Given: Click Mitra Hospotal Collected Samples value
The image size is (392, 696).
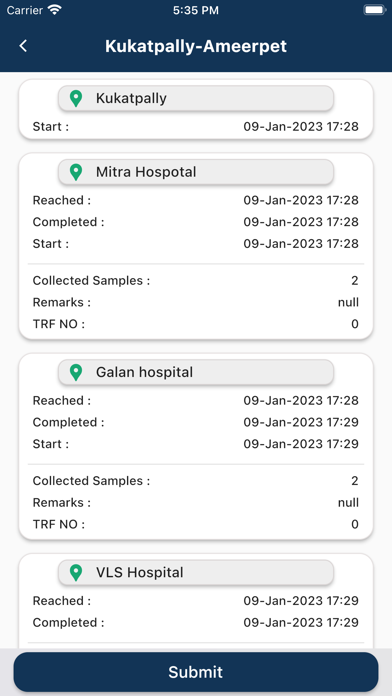Looking at the screenshot, I should click(354, 281).
